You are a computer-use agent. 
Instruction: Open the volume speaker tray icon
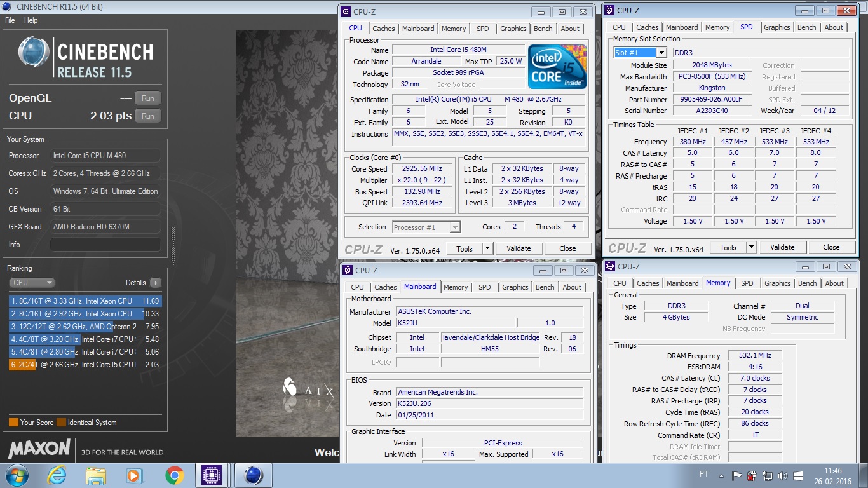[x=783, y=475]
